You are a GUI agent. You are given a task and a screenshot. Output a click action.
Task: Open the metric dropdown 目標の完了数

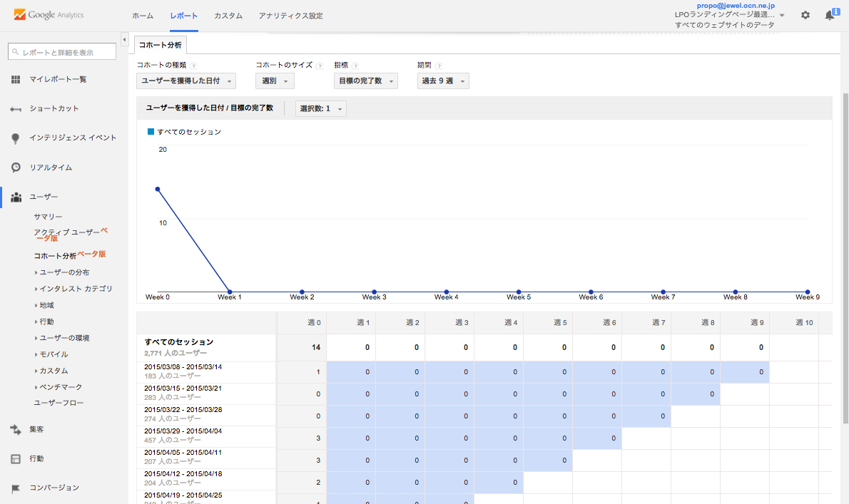pos(367,81)
